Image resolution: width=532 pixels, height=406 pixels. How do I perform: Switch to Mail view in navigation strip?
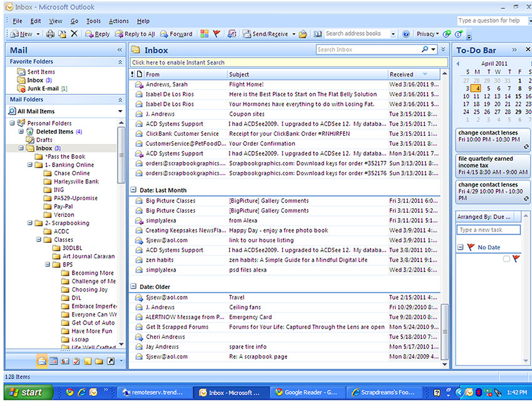coord(42,361)
